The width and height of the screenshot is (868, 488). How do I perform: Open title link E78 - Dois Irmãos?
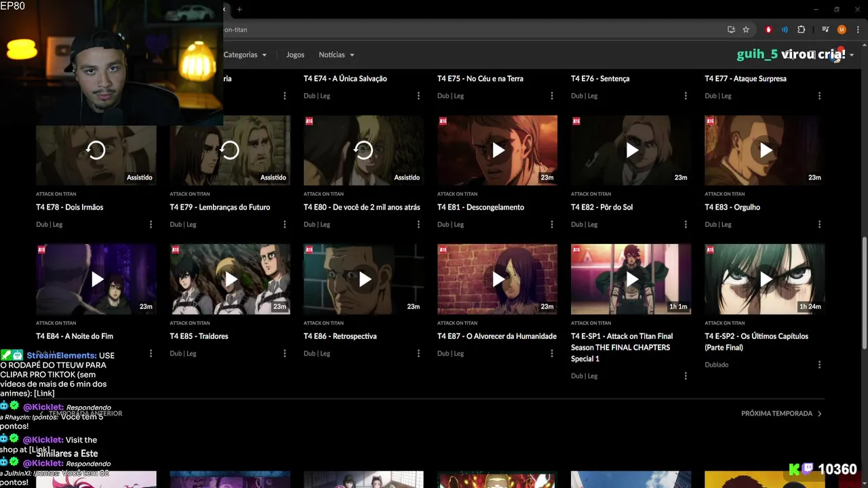pos(70,207)
